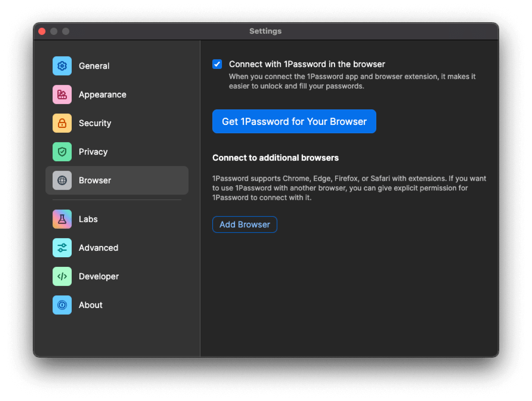Open Labs via the flask icon
Screen dimensions: 532x401
click(x=62, y=219)
